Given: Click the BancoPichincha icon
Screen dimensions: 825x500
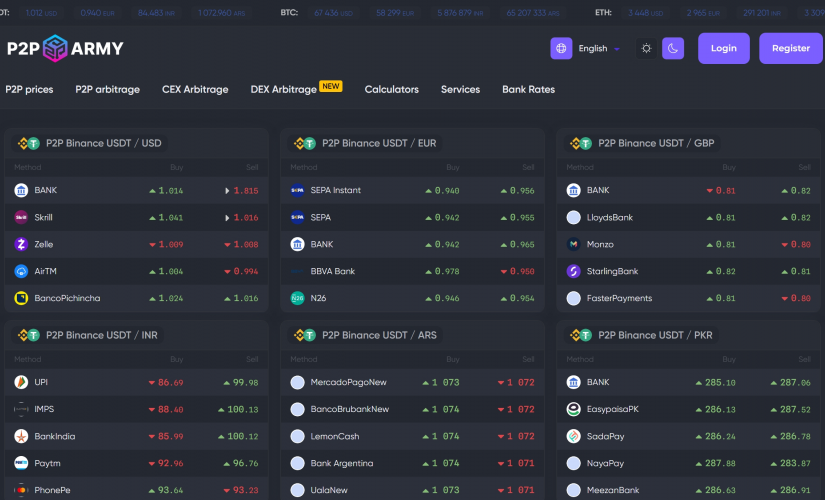Looking at the screenshot, I should [21, 298].
